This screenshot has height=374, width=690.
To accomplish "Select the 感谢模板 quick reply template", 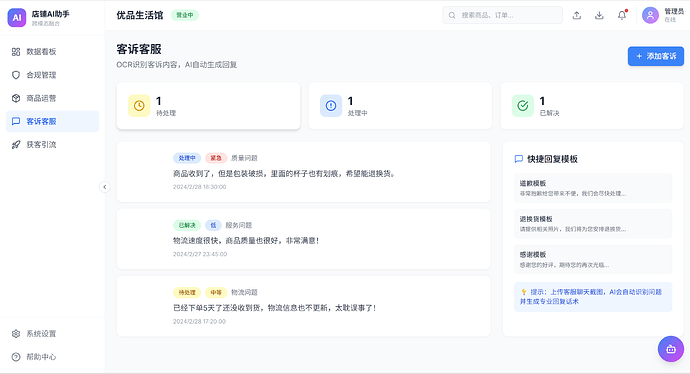I will click(x=593, y=260).
